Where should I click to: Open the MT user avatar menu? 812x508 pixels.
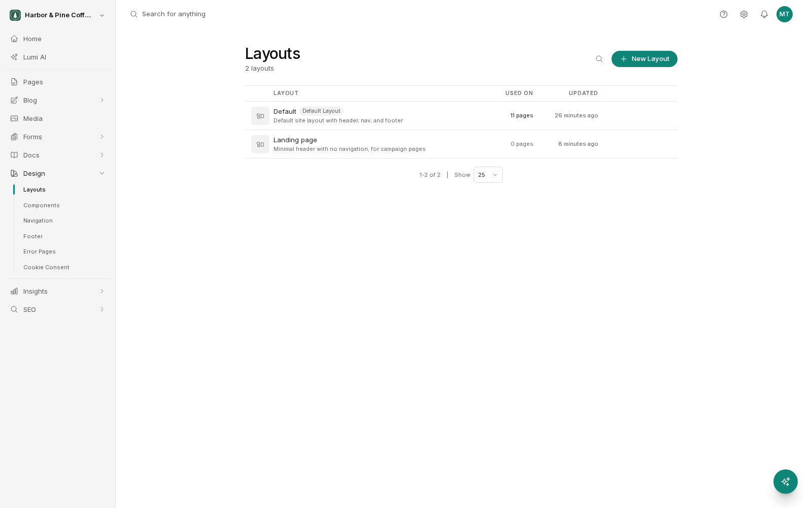click(785, 14)
